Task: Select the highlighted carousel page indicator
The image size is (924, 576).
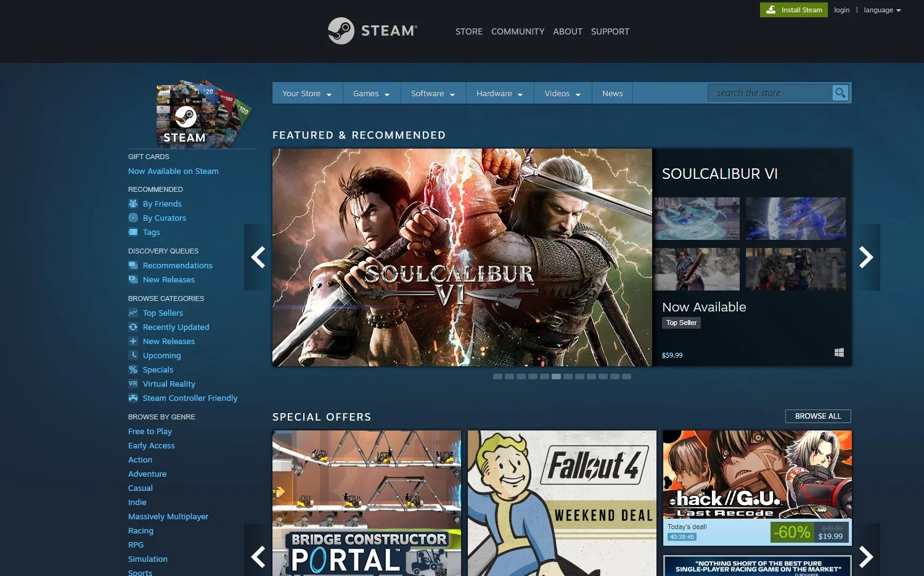Action: point(556,376)
